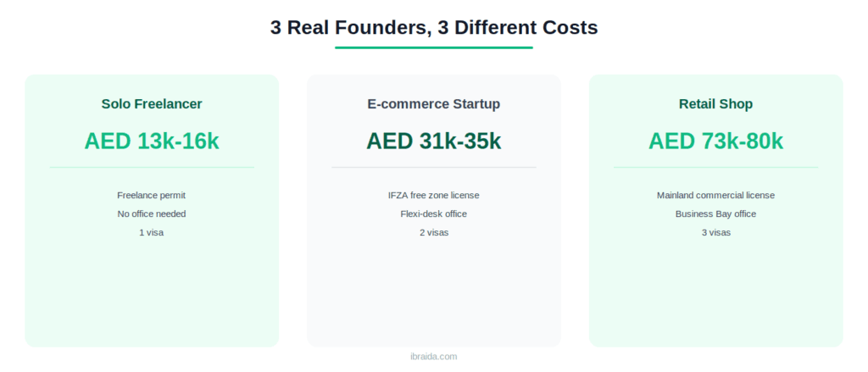This screenshot has height=372, width=868.
Task: Select the AED 73k-80k price
Action: (715, 142)
